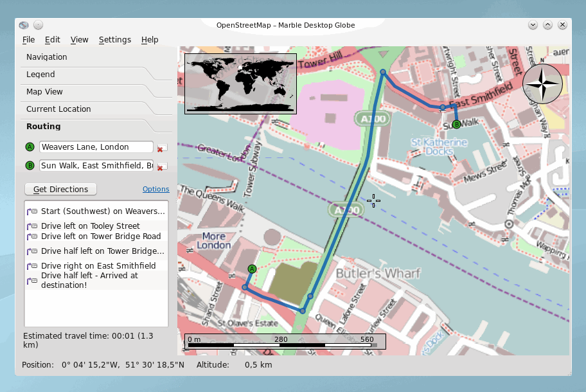Open the File menu
Screen dimensions: 586x392
pyautogui.click(x=28, y=40)
